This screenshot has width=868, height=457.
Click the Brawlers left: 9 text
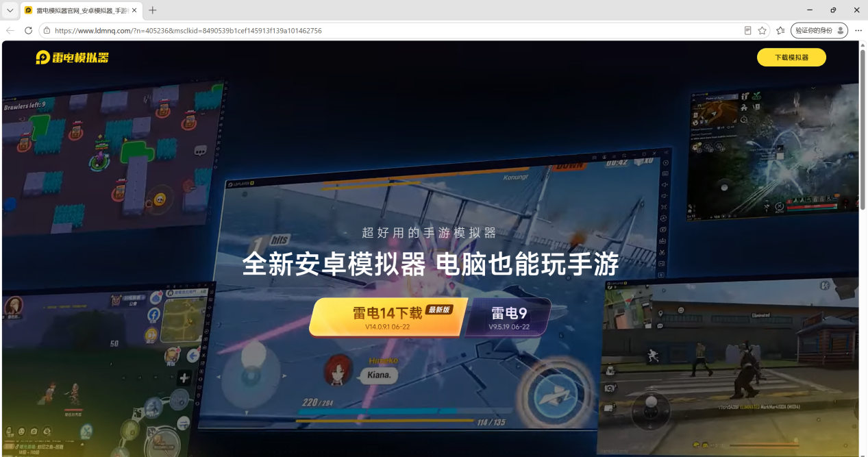[25, 106]
